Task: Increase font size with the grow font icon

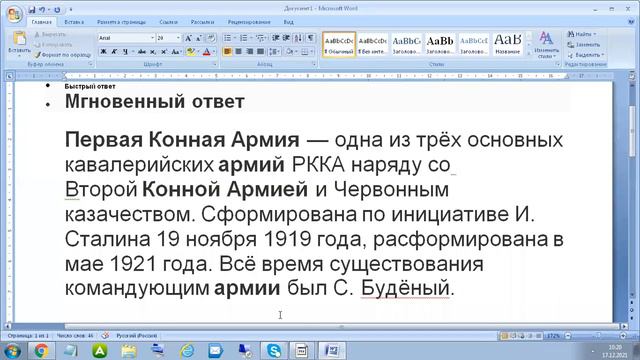Action: point(188,38)
